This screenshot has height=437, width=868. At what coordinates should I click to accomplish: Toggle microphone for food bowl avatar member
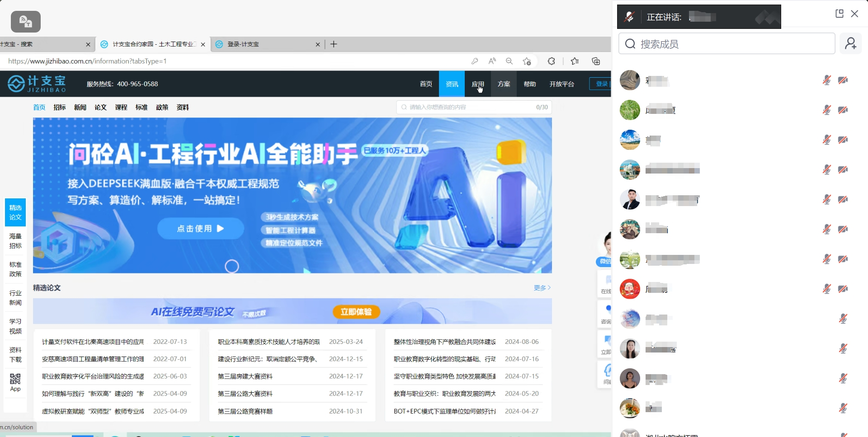(843, 408)
